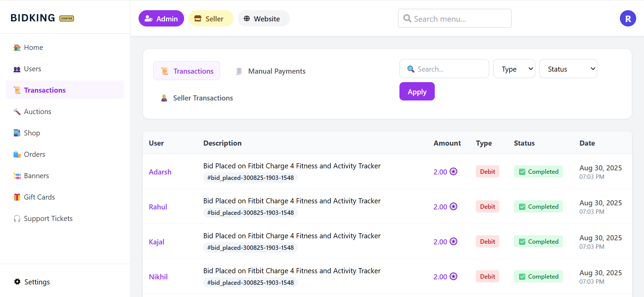The image size is (644, 297).
Task: Click the Users icon in sidebar
Action: (17, 69)
